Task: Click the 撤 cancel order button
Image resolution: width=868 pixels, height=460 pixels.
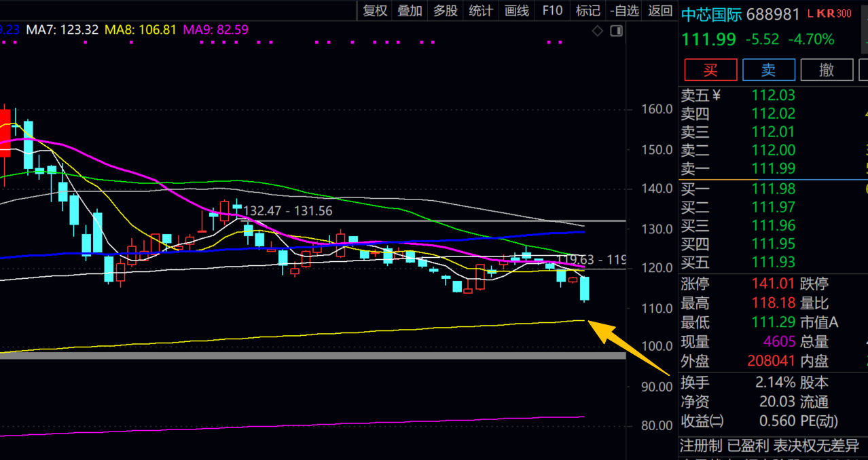Action: pyautogui.click(x=827, y=69)
